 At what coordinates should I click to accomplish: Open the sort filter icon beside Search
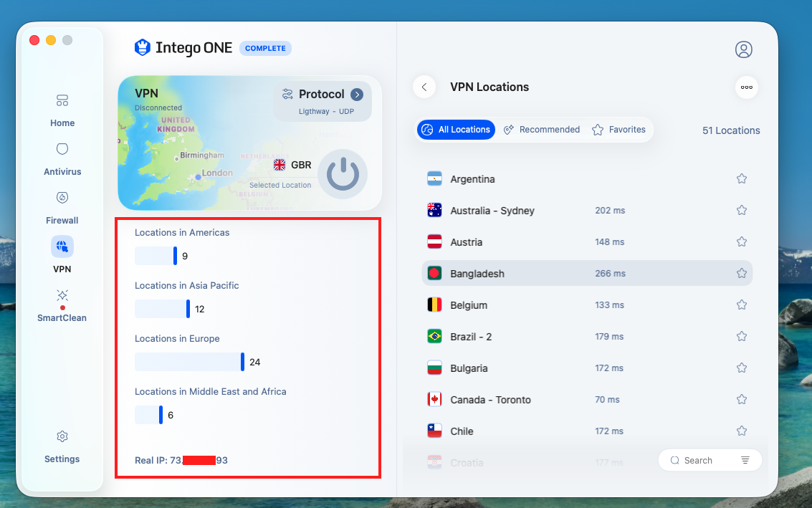(x=745, y=461)
